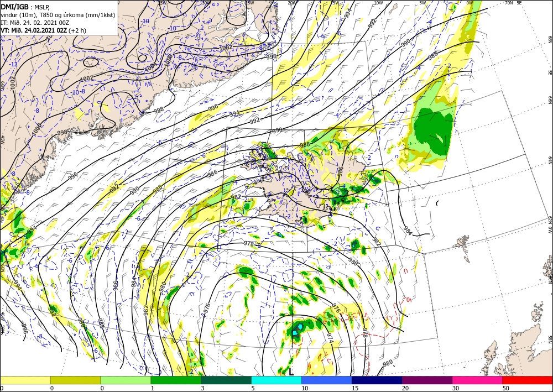Click the legend scale value '3'

click(x=203, y=388)
